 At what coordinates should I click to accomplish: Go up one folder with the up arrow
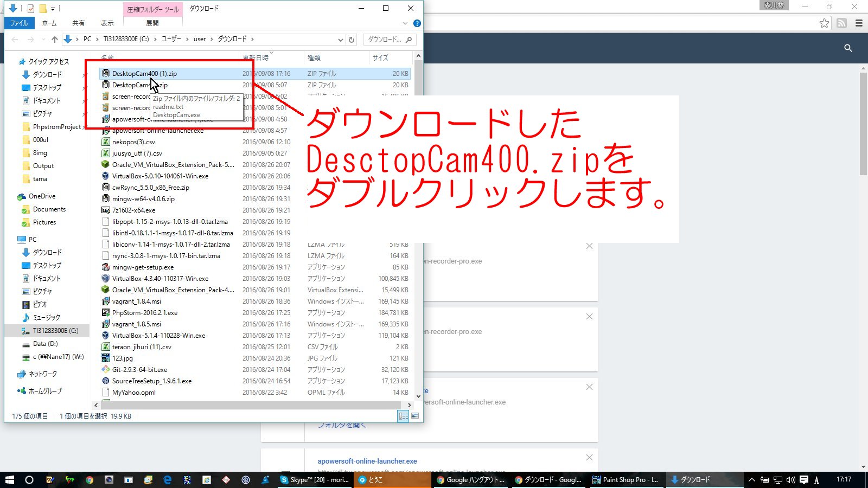point(55,39)
